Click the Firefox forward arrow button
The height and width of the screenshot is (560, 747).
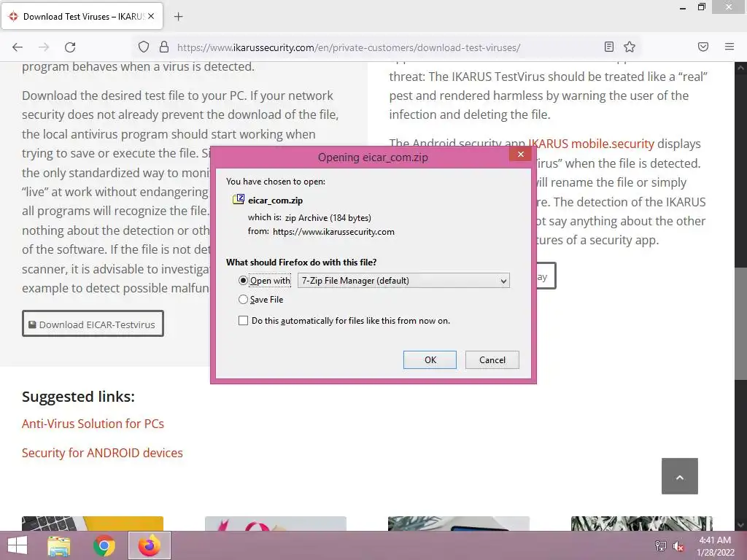click(44, 47)
